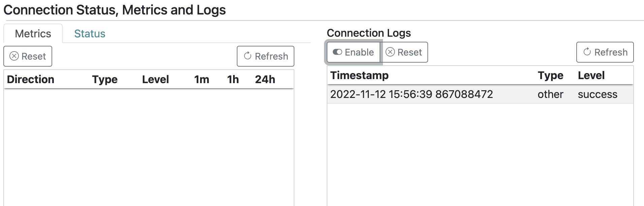Image resolution: width=644 pixels, height=206 pixels.
Task: Select the log entry dated 2022-11-12
Action: click(412, 94)
